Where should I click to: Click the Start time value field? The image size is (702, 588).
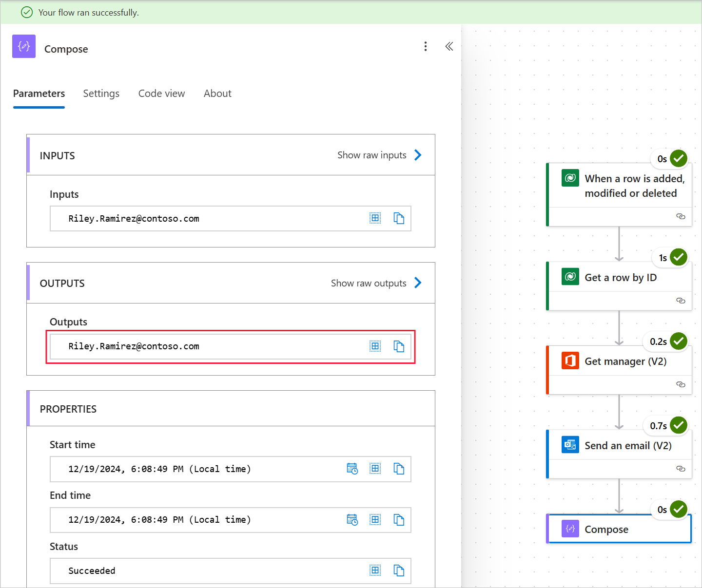tap(231, 469)
